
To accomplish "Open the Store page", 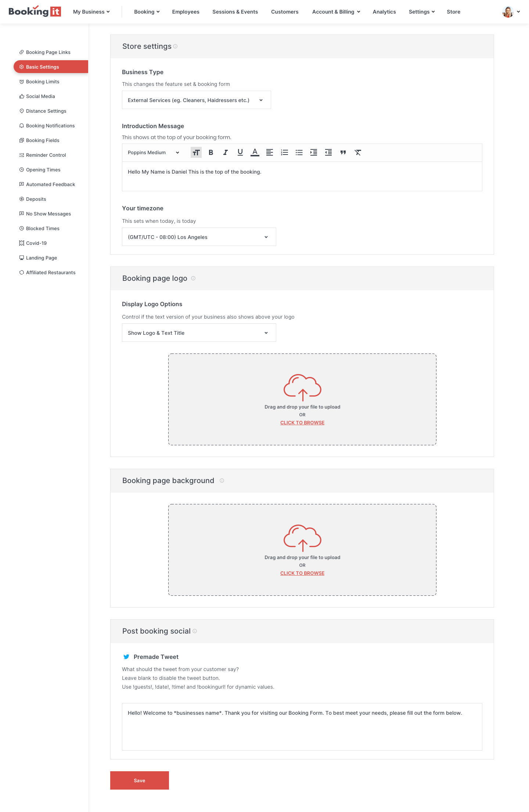I will tap(453, 12).
